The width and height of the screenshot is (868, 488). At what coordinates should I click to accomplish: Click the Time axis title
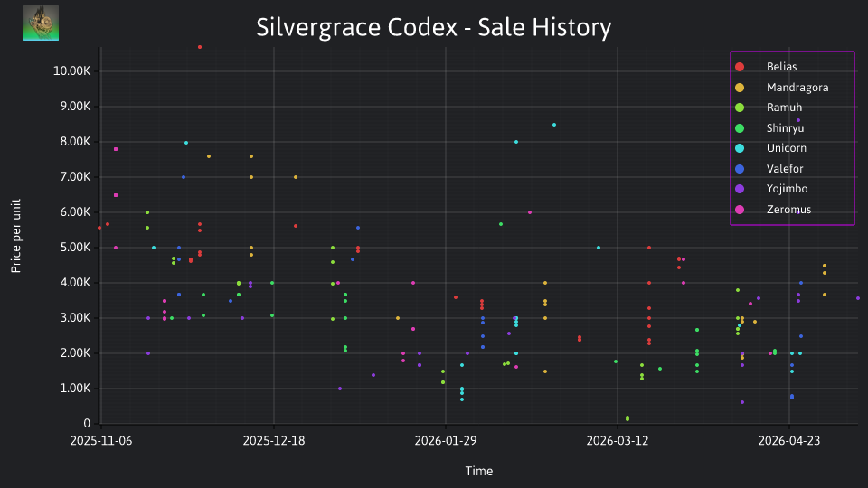pos(479,471)
